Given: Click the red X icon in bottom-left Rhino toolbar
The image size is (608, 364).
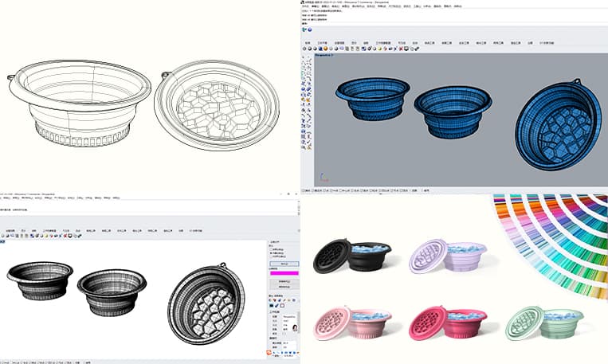Looking at the screenshot, I should pyautogui.click(x=65, y=236).
